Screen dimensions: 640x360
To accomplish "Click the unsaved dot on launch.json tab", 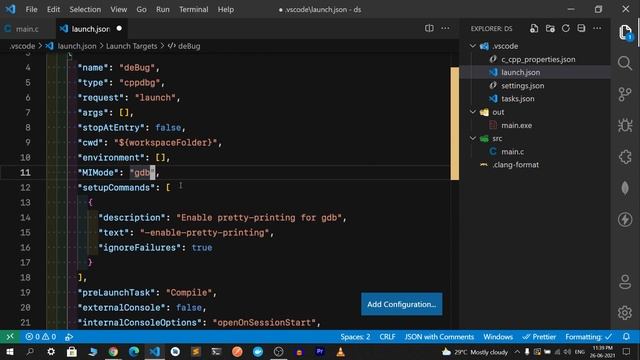I will coord(119,29).
